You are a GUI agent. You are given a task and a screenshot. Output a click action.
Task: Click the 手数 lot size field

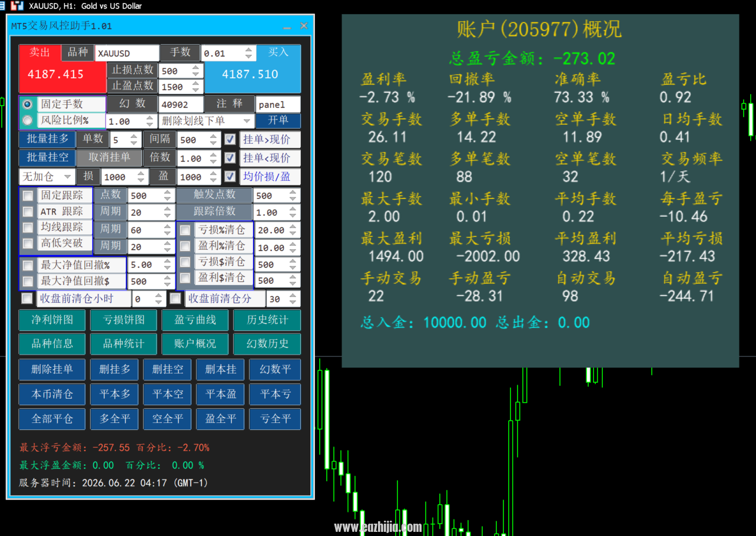pyautogui.click(x=228, y=53)
